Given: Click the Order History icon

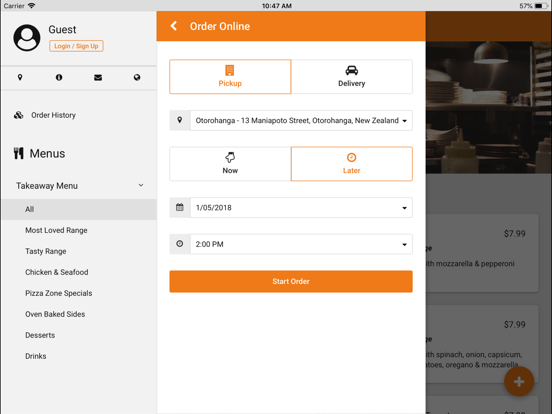Looking at the screenshot, I should pos(19,115).
